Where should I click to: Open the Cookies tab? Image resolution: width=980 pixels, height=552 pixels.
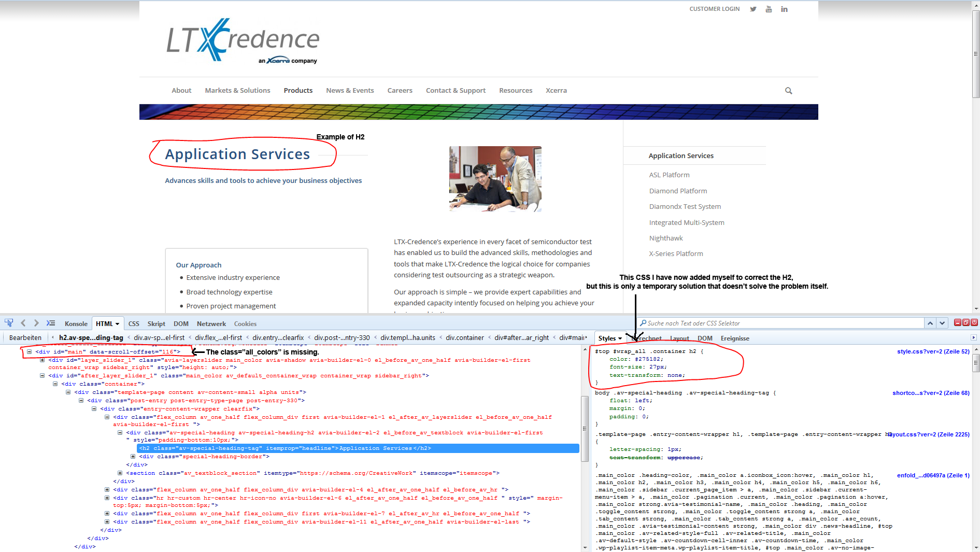coord(245,323)
